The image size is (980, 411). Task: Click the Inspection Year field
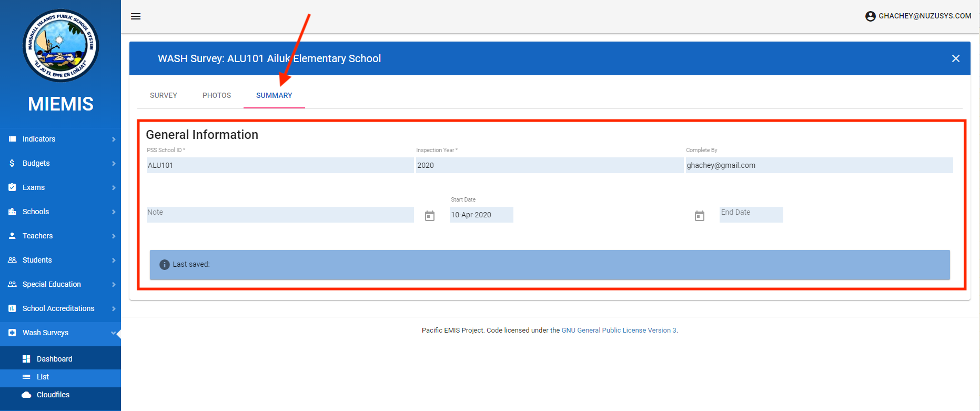[550, 165]
